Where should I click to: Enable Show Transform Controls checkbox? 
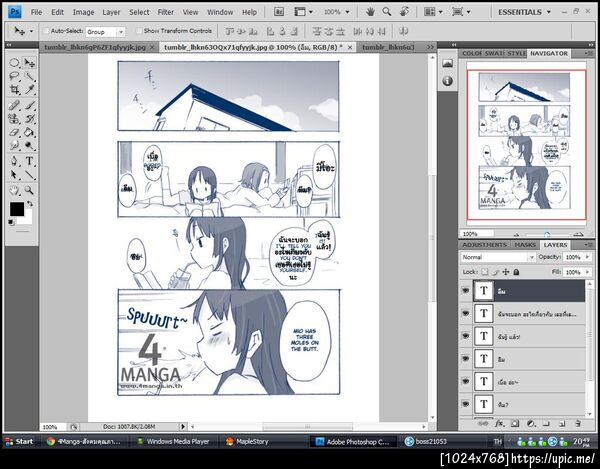point(139,31)
